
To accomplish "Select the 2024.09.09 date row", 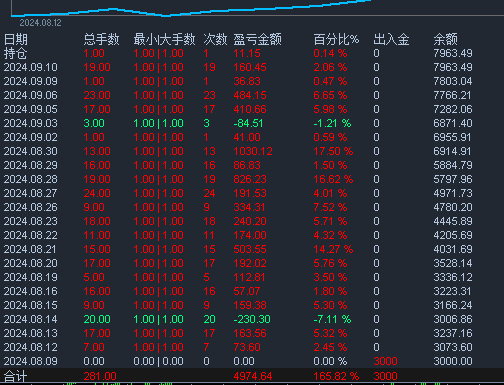I will click(31, 81).
